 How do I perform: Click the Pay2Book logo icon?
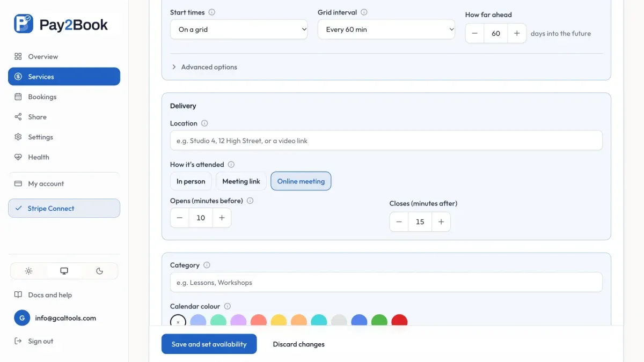pos(23,24)
